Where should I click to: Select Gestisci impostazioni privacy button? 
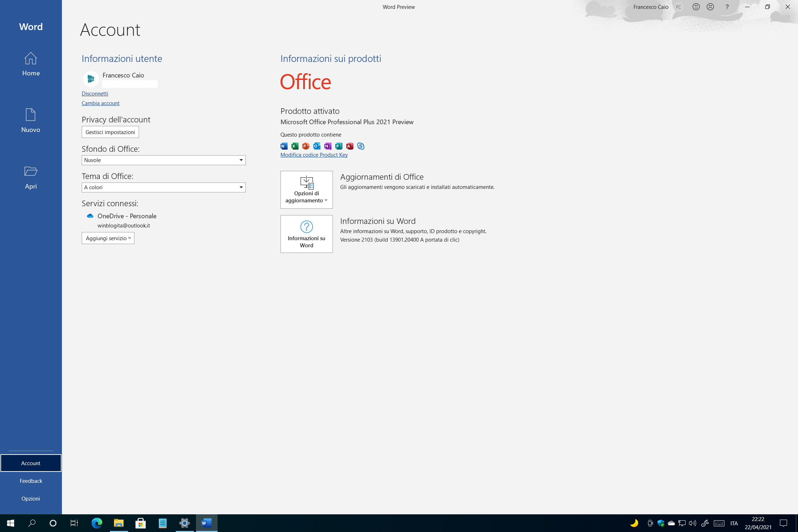click(x=110, y=132)
